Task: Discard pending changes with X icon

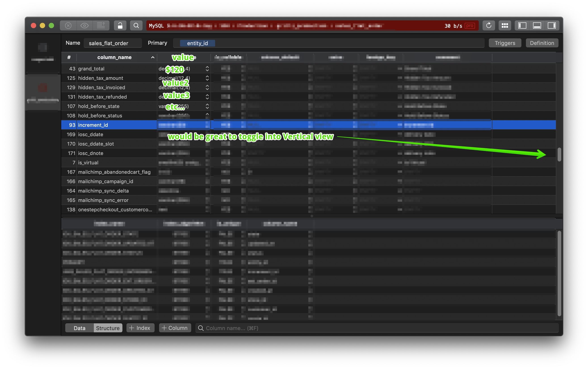Action: click(68, 25)
